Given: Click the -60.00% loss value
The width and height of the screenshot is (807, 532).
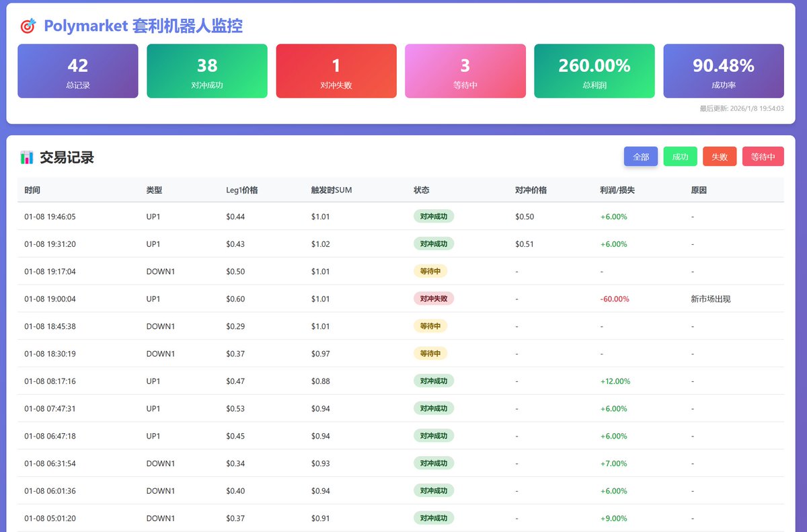Looking at the screenshot, I should tap(615, 299).
